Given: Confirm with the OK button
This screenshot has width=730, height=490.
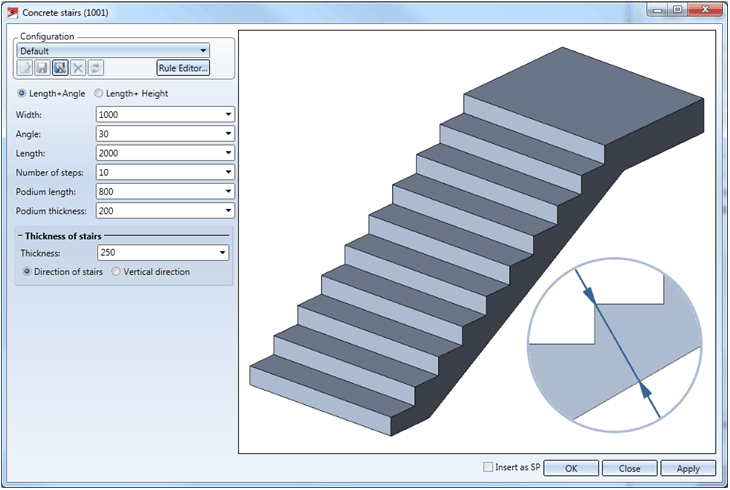Looking at the screenshot, I should click(x=571, y=468).
